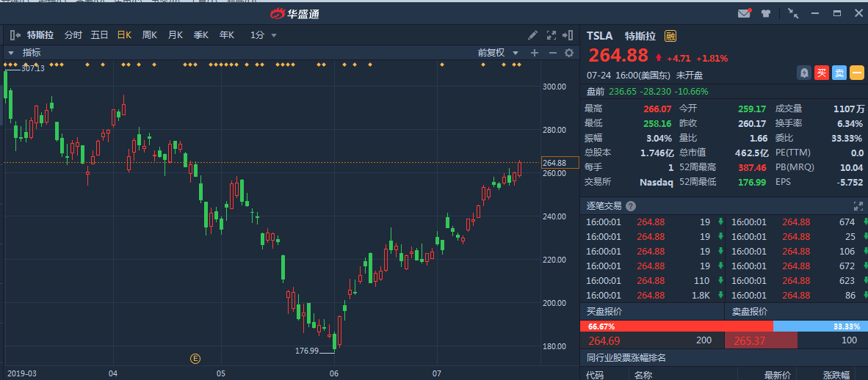Collapse the left sidebar panel

click(15, 34)
